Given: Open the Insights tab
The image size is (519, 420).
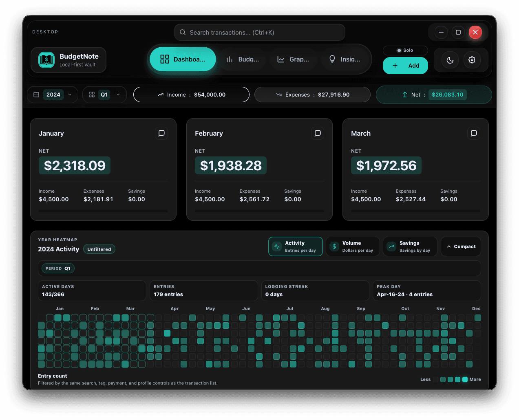Looking at the screenshot, I should (344, 59).
